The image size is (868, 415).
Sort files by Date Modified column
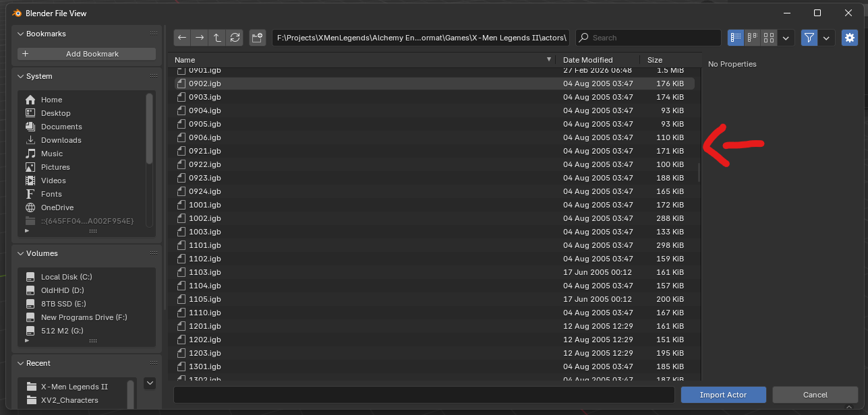point(598,60)
